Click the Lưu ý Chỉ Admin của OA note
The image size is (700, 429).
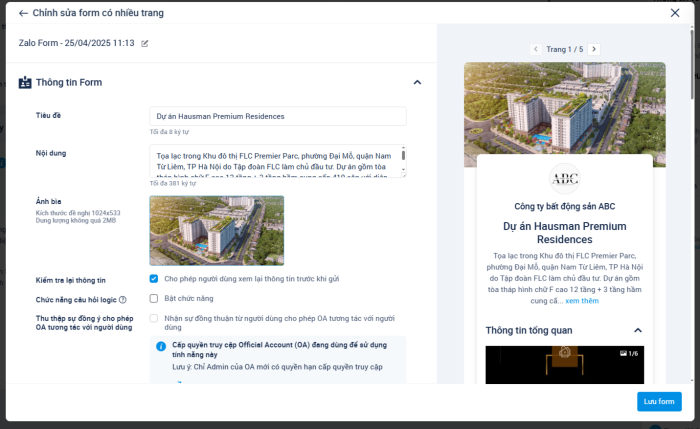[277, 367]
